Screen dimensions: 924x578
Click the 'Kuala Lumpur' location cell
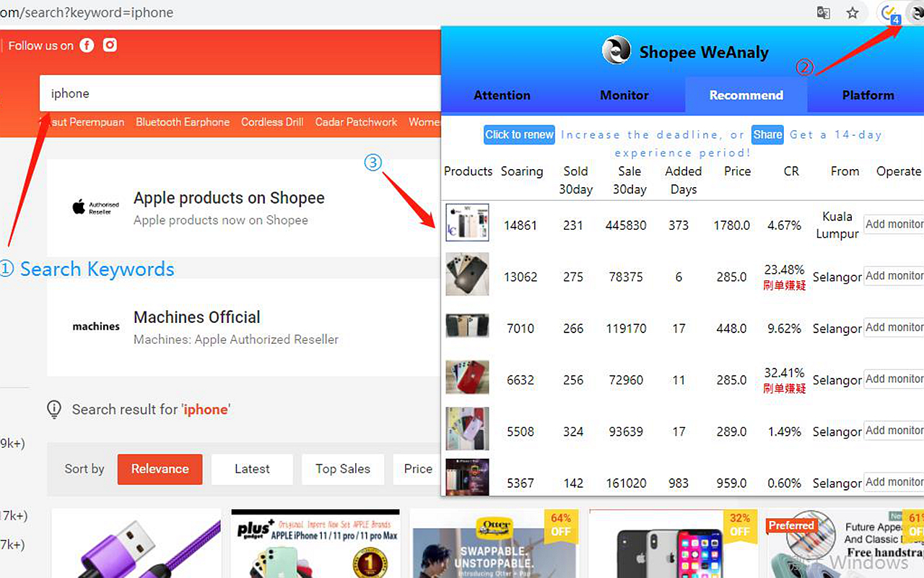[x=837, y=225]
